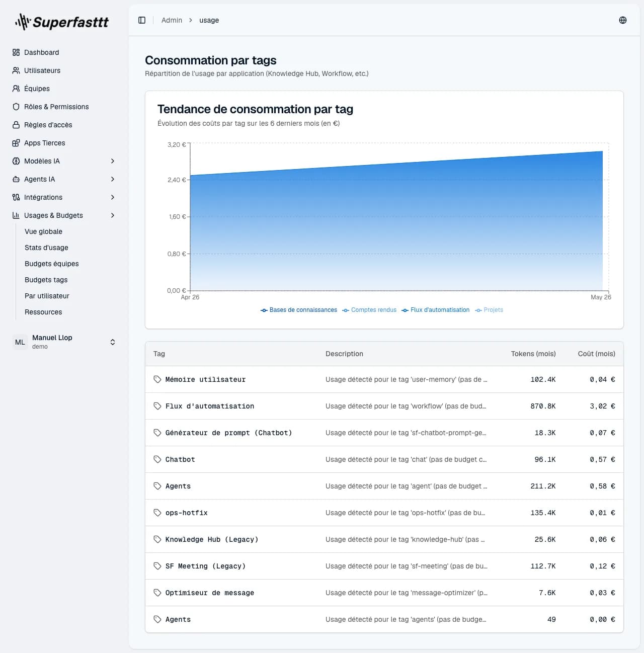Image resolution: width=644 pixels, height=653 pixels.
Task: Select Stats d'usage submenu item
Action: click(46, 248)
